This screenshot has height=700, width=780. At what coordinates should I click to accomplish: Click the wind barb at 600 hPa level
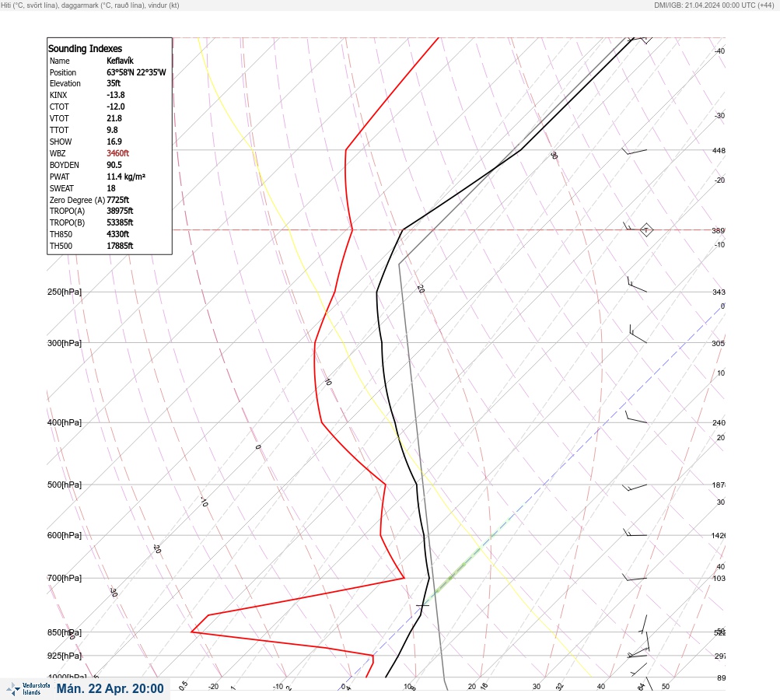click(x=635, y=533)
